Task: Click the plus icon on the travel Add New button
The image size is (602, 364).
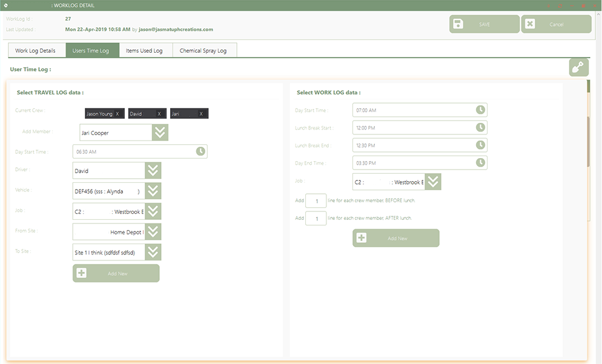Action: pos(81,273)
